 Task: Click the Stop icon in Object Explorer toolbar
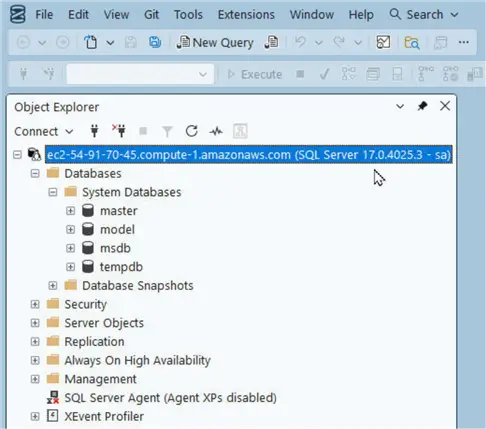click(143, 131)
